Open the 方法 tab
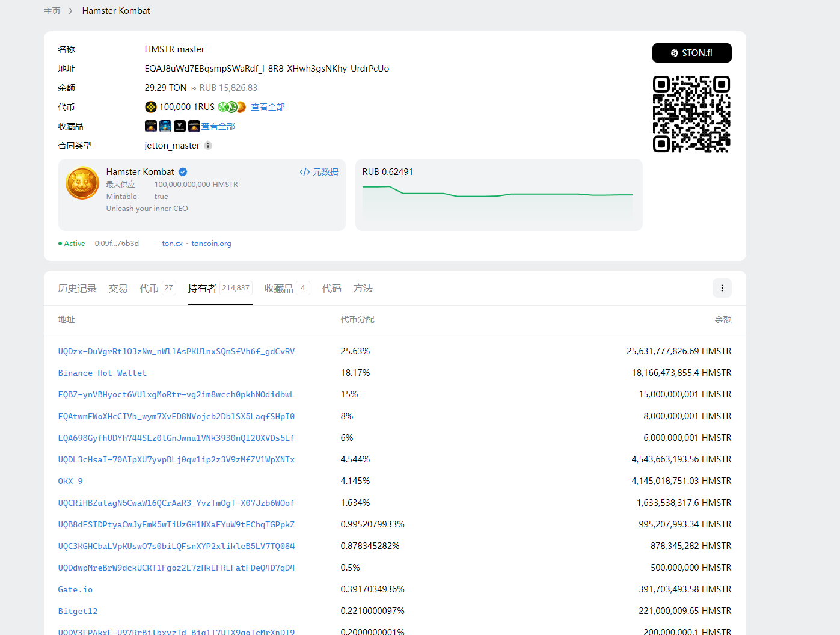 (x=363, y=289)
